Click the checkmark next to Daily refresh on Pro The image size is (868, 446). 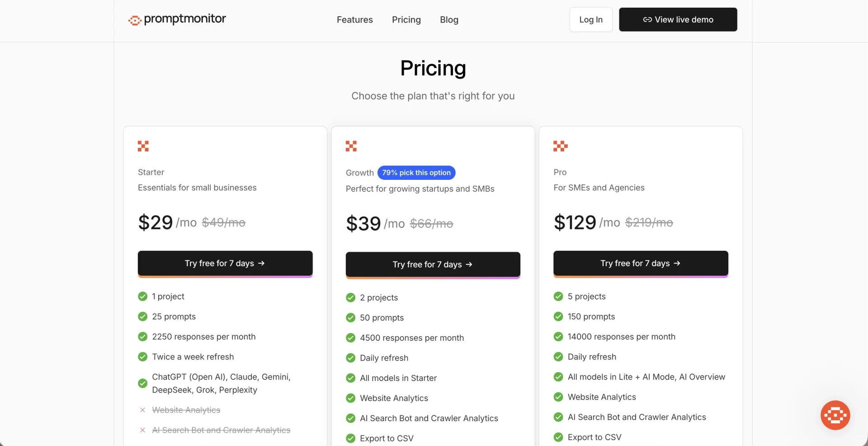point(558,357)
